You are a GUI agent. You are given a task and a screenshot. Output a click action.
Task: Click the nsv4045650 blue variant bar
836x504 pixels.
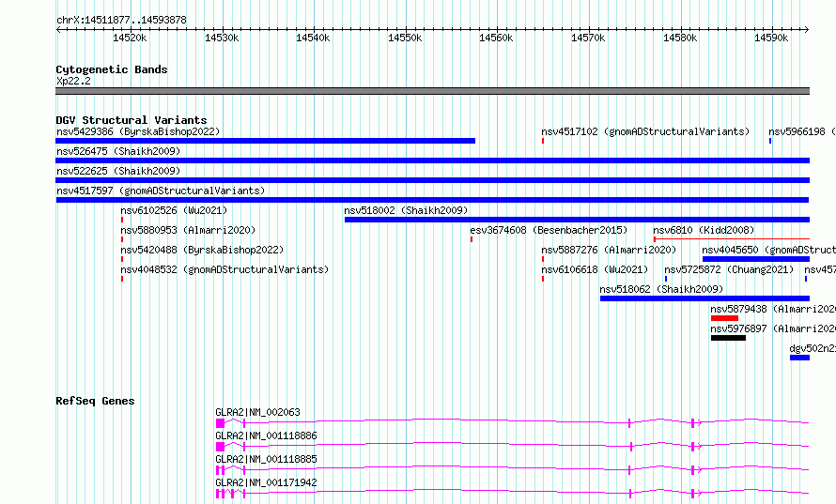click(756, 259)
